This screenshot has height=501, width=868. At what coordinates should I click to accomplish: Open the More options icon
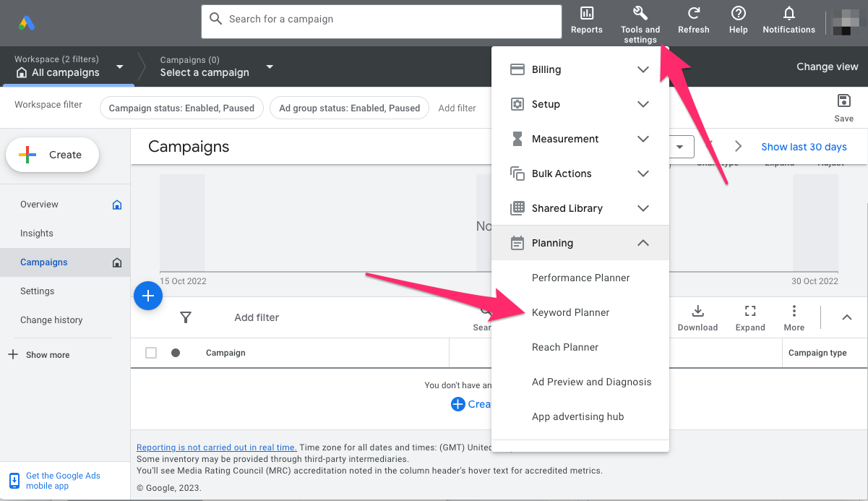tap(794, 311)
